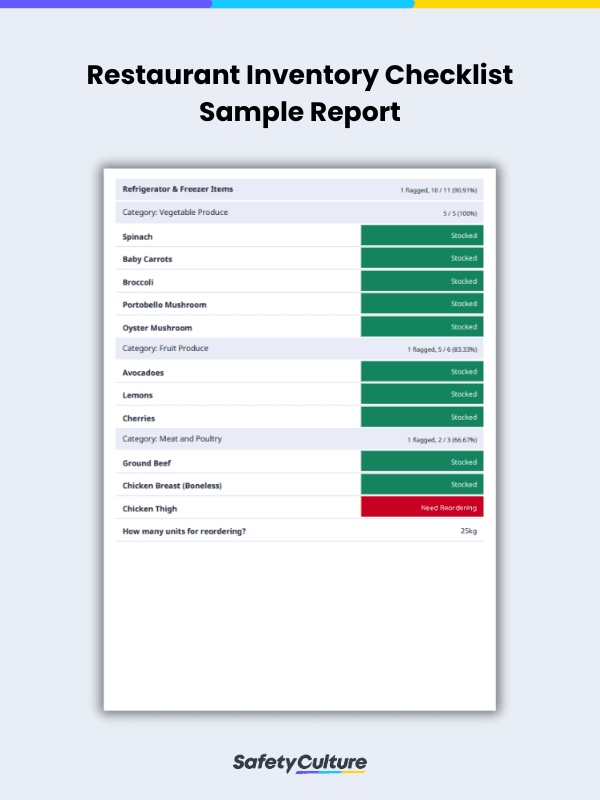
Task: Click Stocked status for Chicken Breast (Boneless)
Action: pyautogui.click(x=421, y=485)
